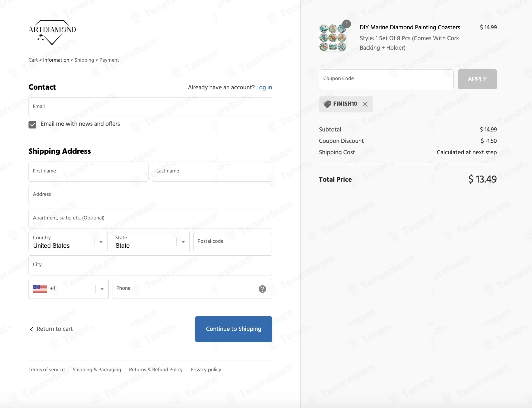Go to Cart breadcrumb

coord(33,60)
